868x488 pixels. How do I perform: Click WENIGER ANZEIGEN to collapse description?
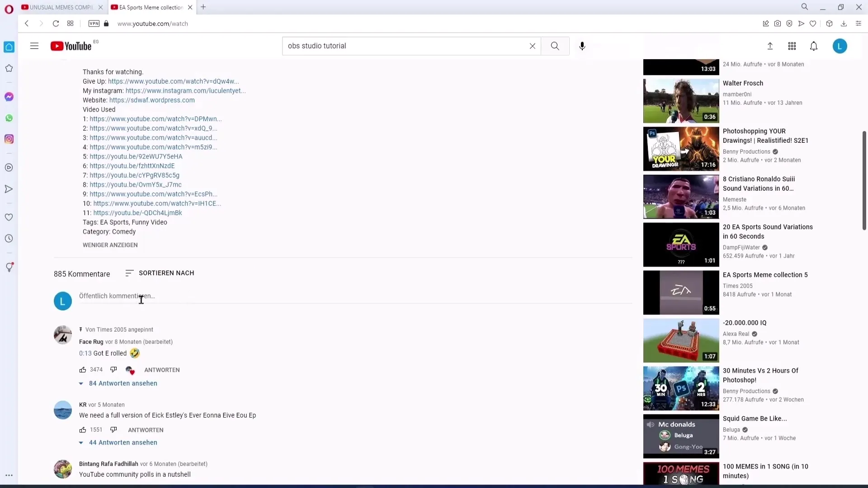[x=110, y=245]
